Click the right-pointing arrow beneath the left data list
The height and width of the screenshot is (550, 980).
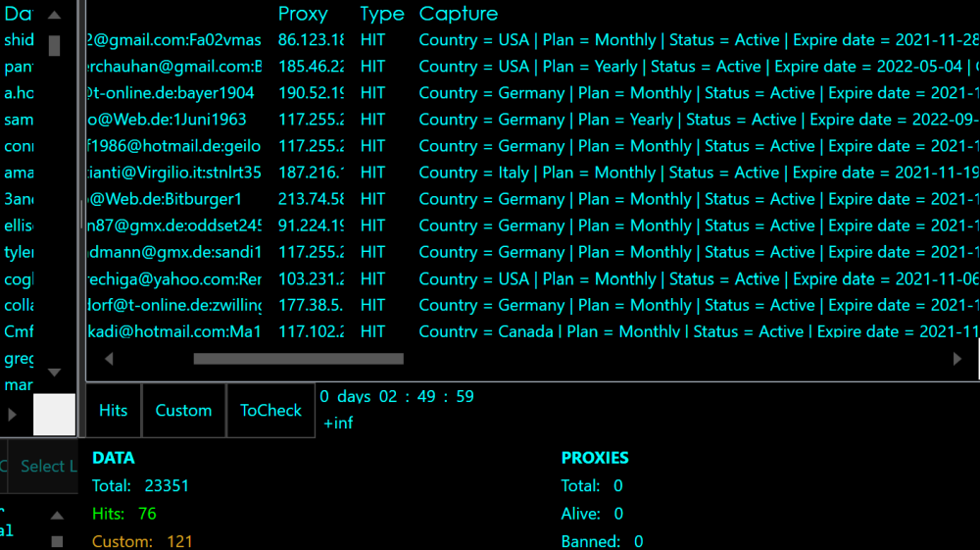pyautogui.click(x=13, y=415)
